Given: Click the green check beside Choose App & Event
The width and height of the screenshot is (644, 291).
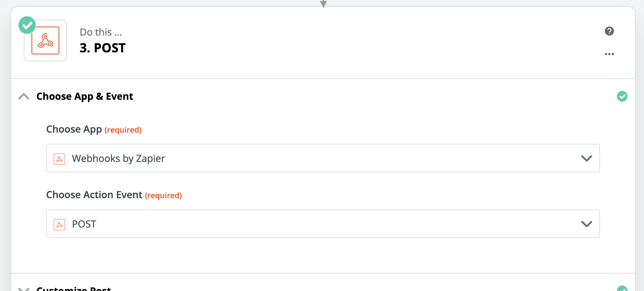Looking at the screenshot, I should (x=622, y=96).
